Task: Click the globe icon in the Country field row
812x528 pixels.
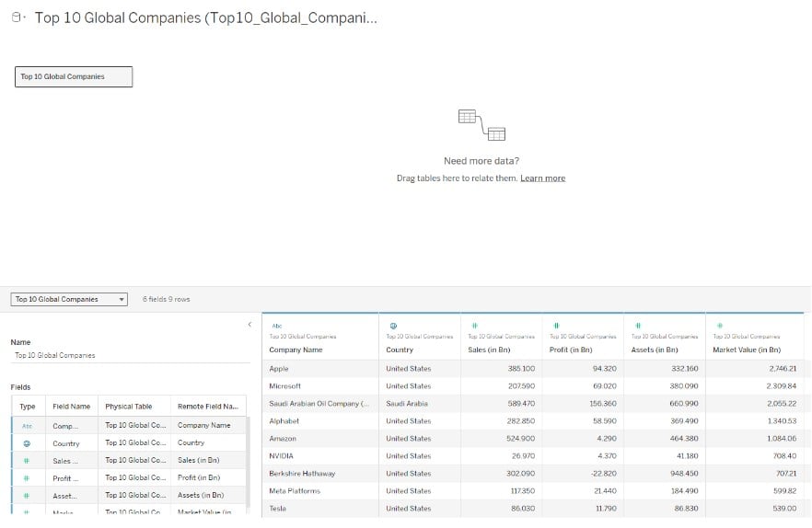Action: pyautogui.click(x=27, y=443)
